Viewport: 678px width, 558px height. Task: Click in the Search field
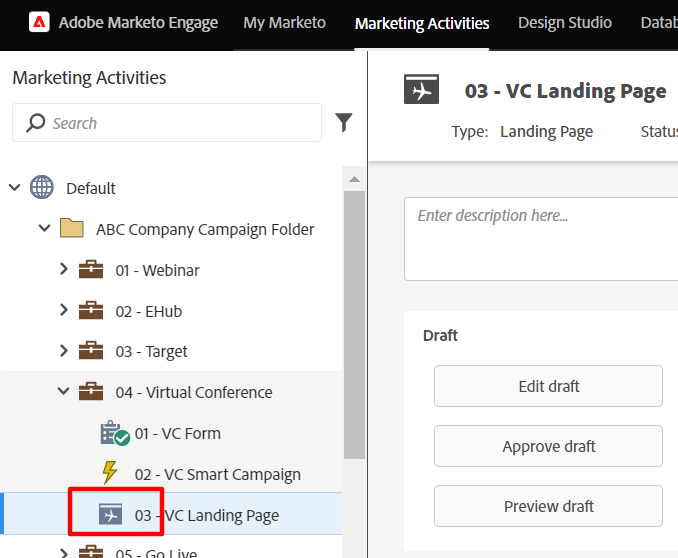click(x=167, y=123)
